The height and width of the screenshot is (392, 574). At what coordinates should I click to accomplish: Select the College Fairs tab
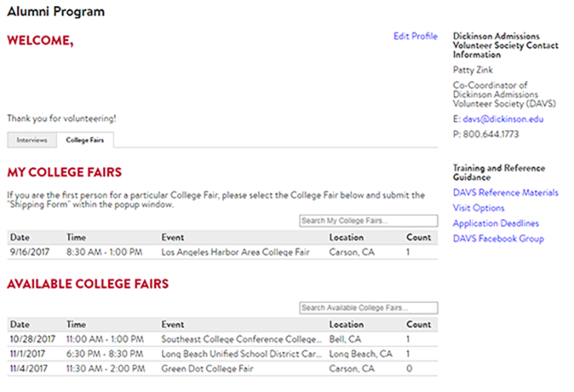(x=85, y=140)
